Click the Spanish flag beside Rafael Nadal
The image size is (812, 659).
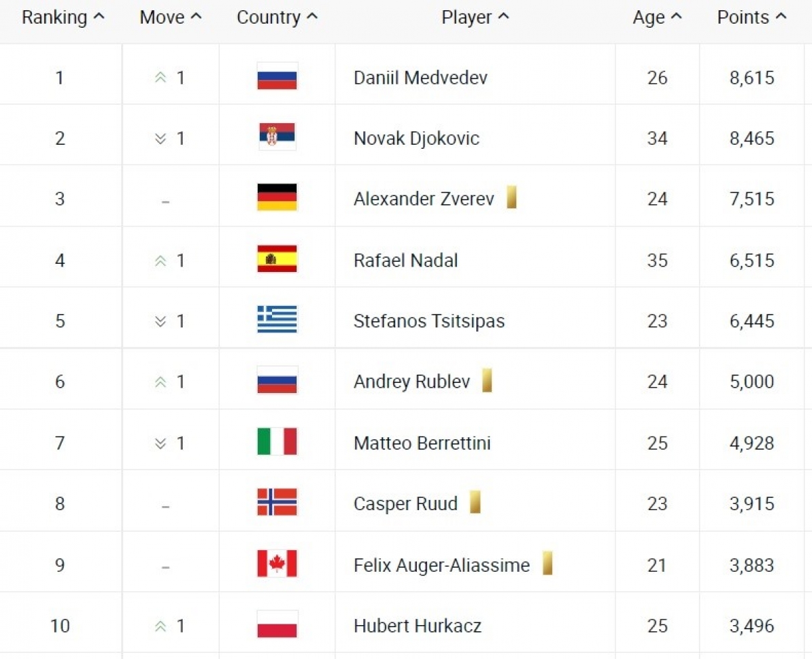tap(277, 259)
